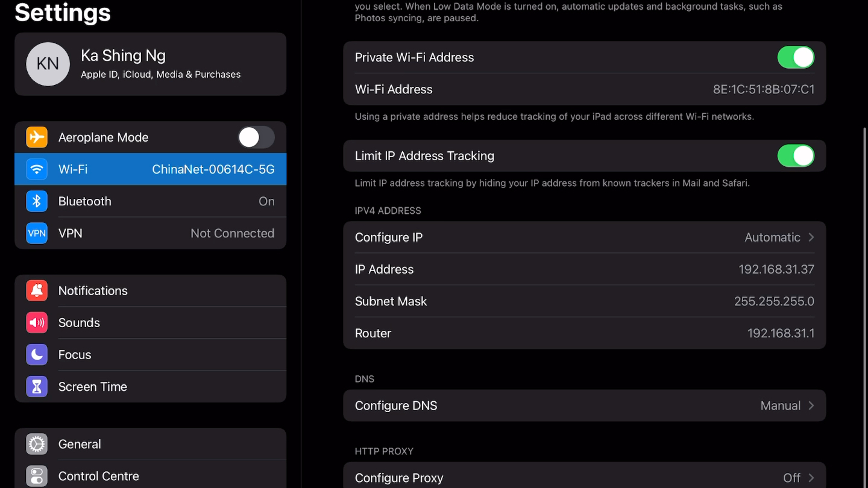Tap ChinaNet-00614C-5G network name
The height and width of the screenshot is (488, 868).
pyautogui.click(x=213, y=169)
